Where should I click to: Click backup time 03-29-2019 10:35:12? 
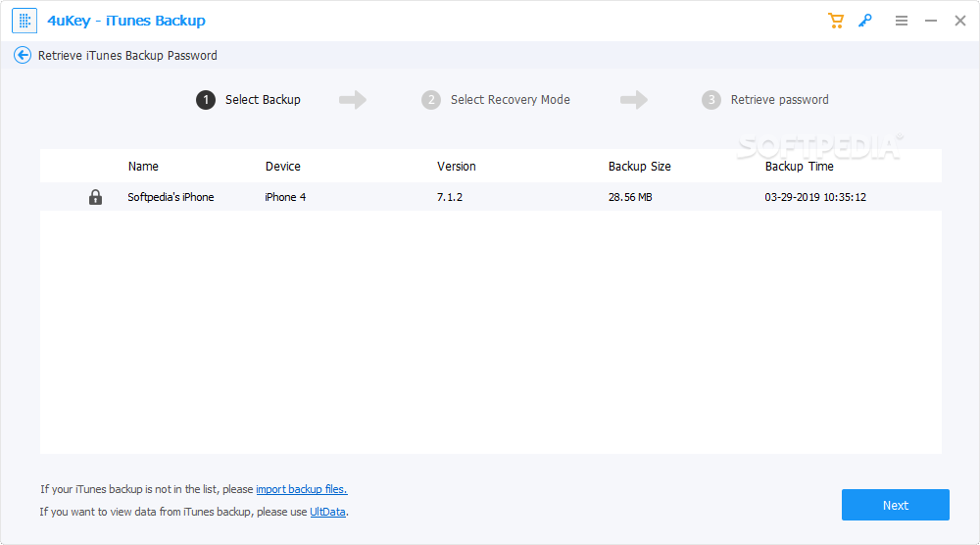[x=815, y=197]
